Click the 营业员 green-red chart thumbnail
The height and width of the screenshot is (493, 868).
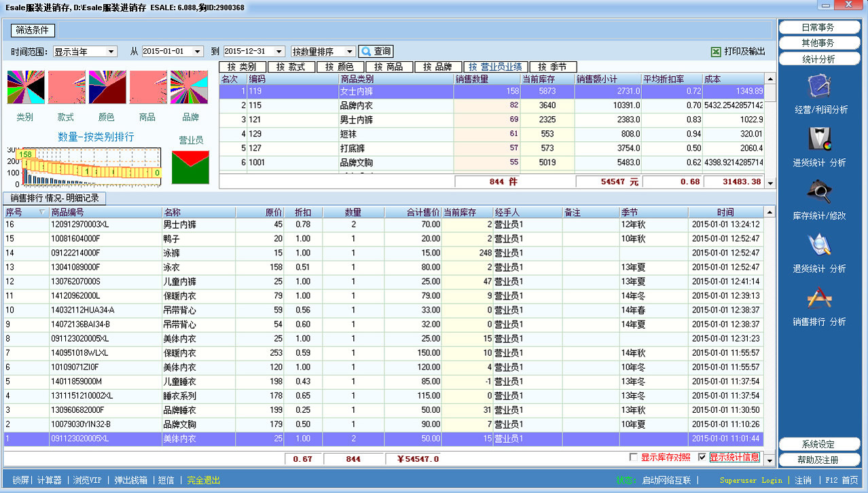tap(190, 168)
